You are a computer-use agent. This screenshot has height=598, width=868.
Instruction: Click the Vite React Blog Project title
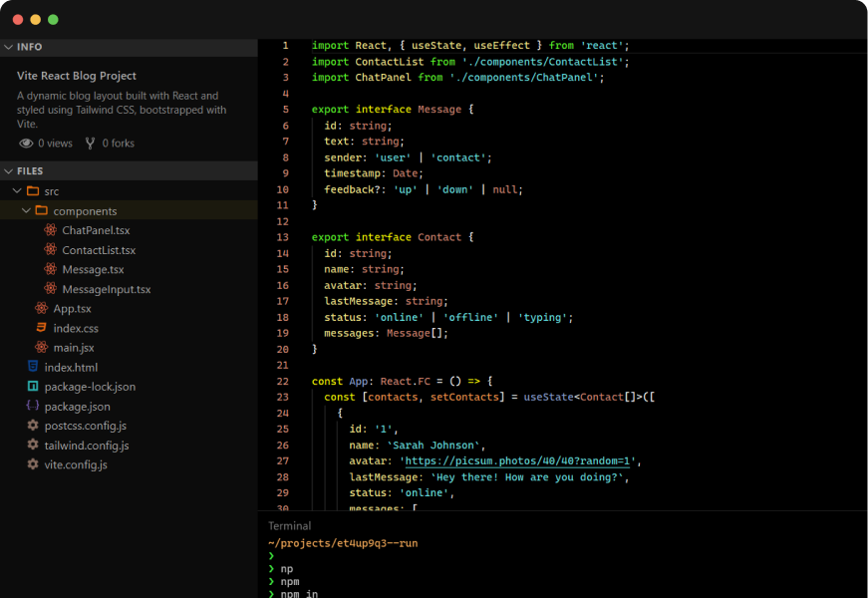[77, 76]
